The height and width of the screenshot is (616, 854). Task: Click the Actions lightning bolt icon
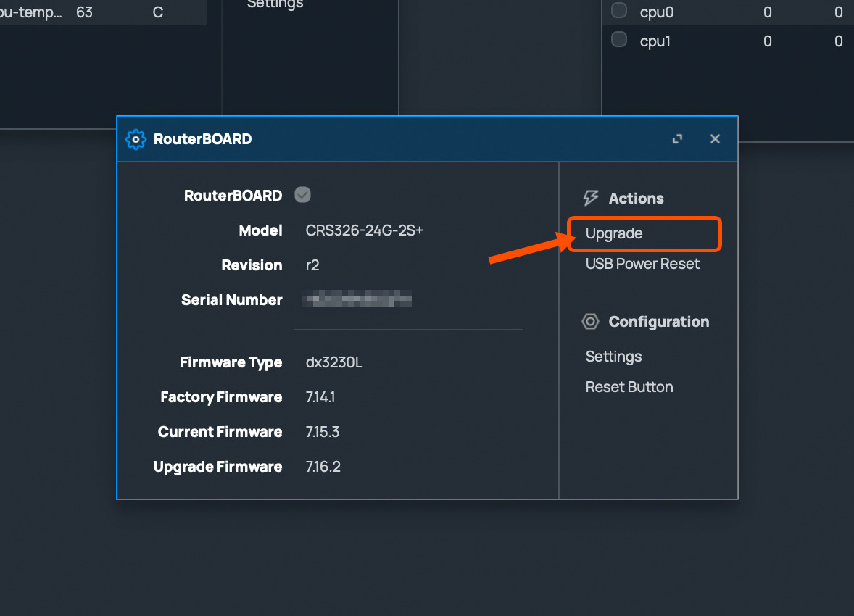pos(591,198)
